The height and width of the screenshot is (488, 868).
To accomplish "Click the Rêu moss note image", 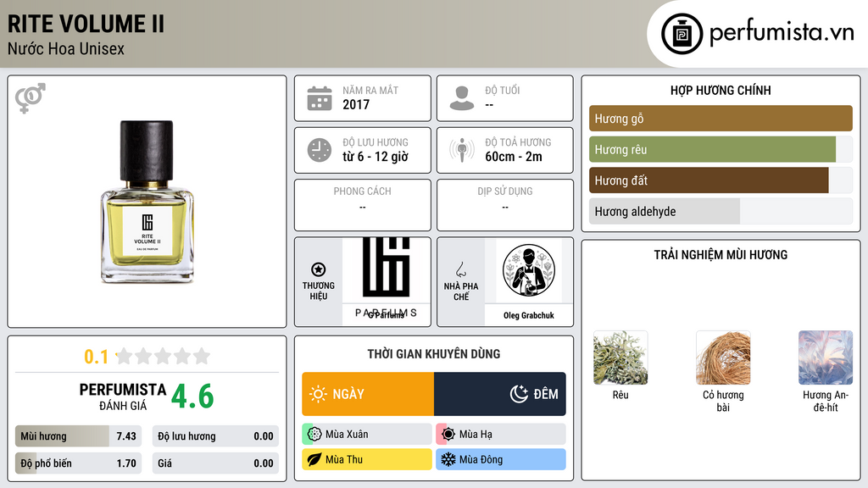I will point(620,358).
